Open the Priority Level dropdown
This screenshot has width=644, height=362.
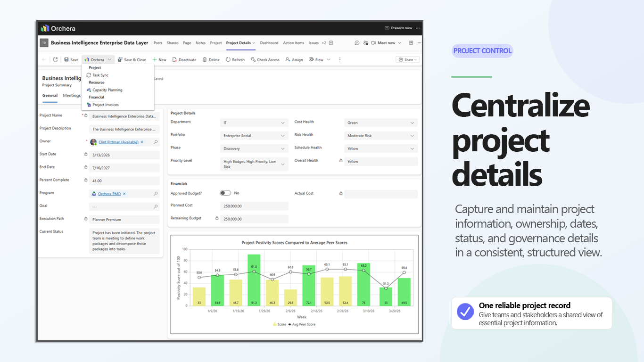point(254,164)
